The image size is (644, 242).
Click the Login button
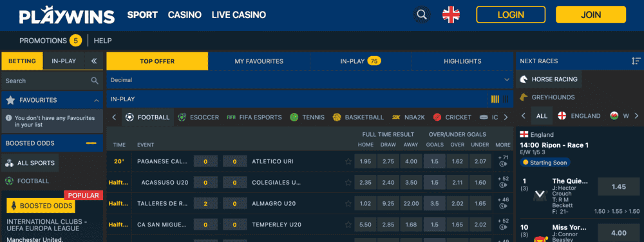[x=511, y=15]
